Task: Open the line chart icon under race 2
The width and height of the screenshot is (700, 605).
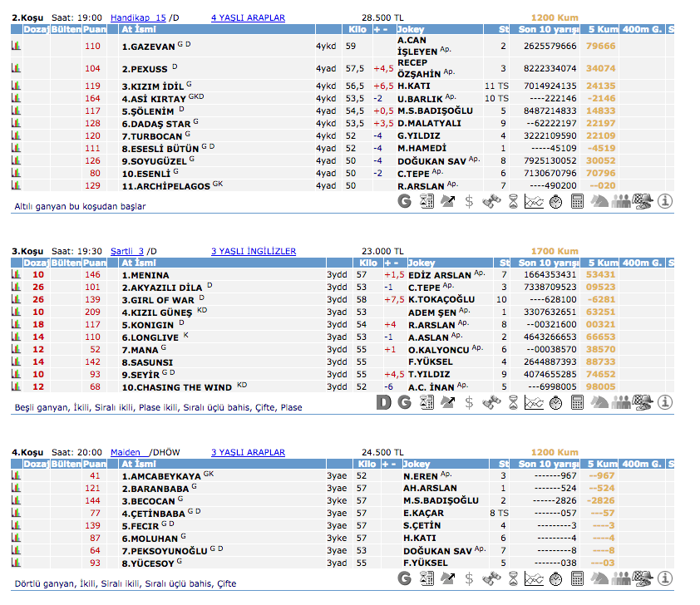Action: (x=535, y=201)
